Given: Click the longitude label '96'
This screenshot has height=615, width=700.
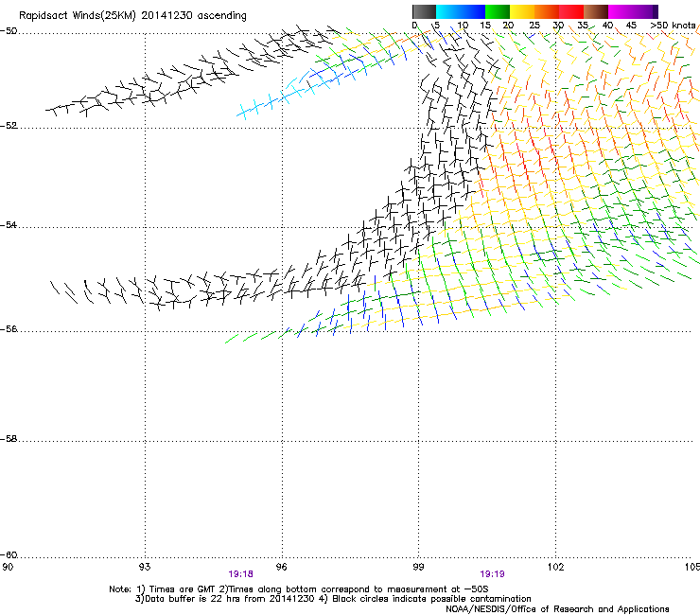Looking at the screenshot, I should click(282, 567).
